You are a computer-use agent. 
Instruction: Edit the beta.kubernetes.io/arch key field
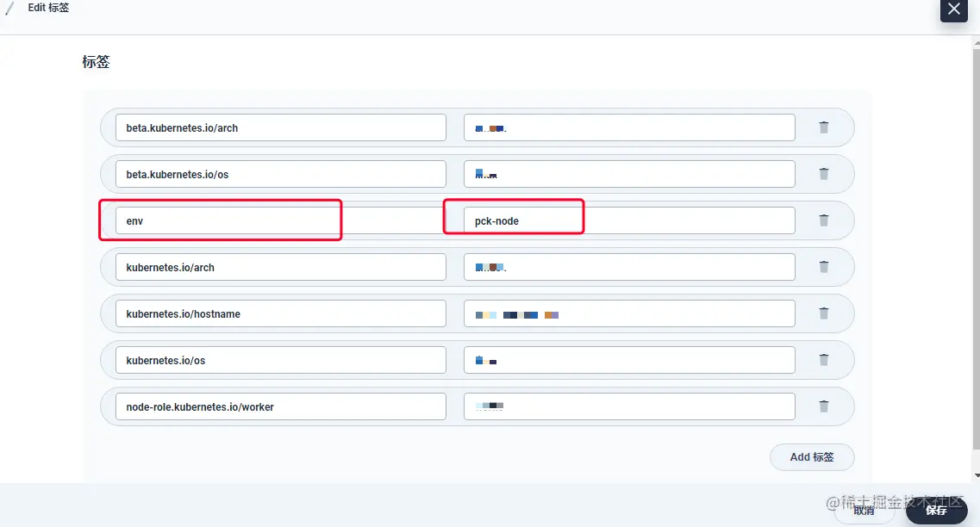tap(281, 127)
